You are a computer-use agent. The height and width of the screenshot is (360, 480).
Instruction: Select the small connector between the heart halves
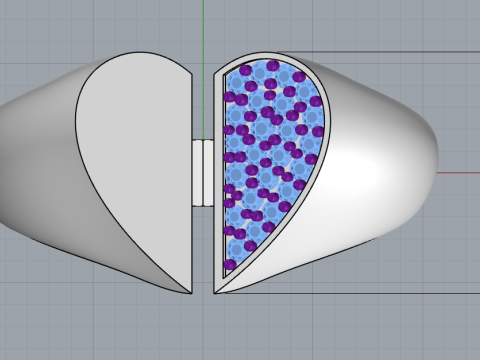tap(203, 173)
